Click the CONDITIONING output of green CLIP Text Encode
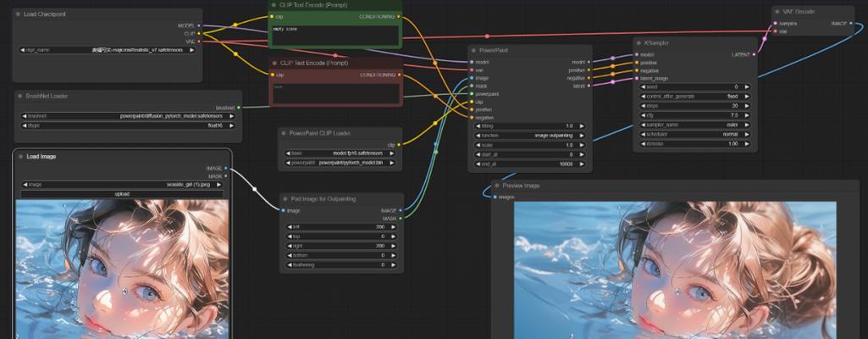Screen dimensions: 868x339 pos(399,17)
